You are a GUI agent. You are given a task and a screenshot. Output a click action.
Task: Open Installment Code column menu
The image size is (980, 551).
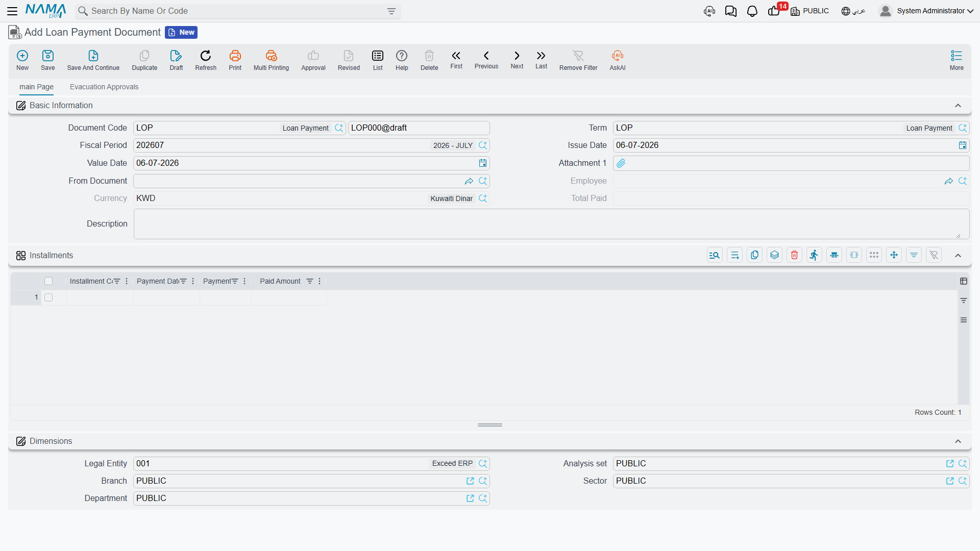click(127, 281)
